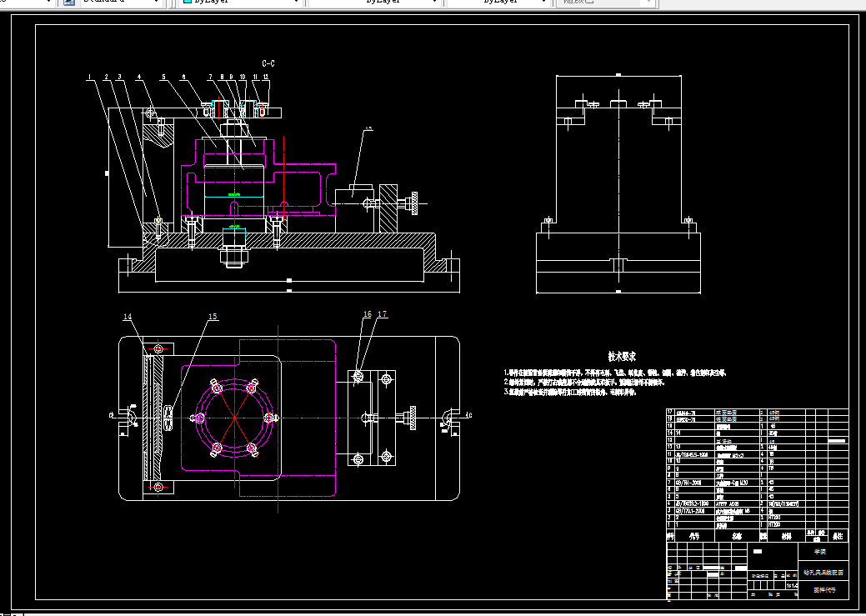Select technical requirement line 1 text
The width and height of the screenshot is (866, 616).
(614, 373)
